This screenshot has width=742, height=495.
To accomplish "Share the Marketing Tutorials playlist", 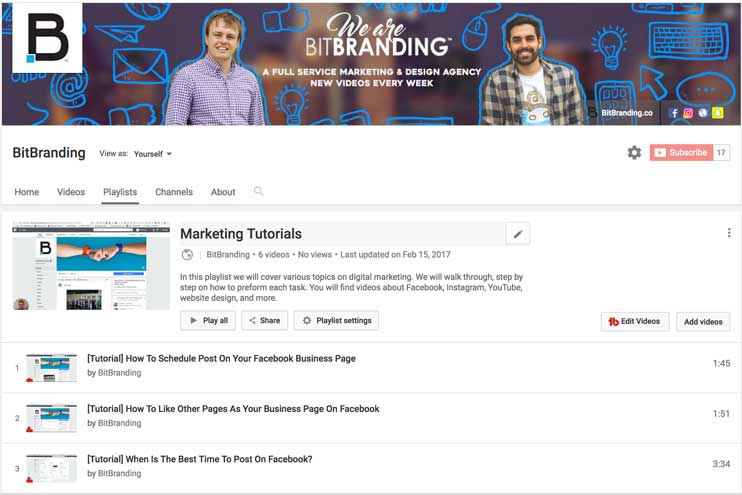I will click(x=265, y=320).
